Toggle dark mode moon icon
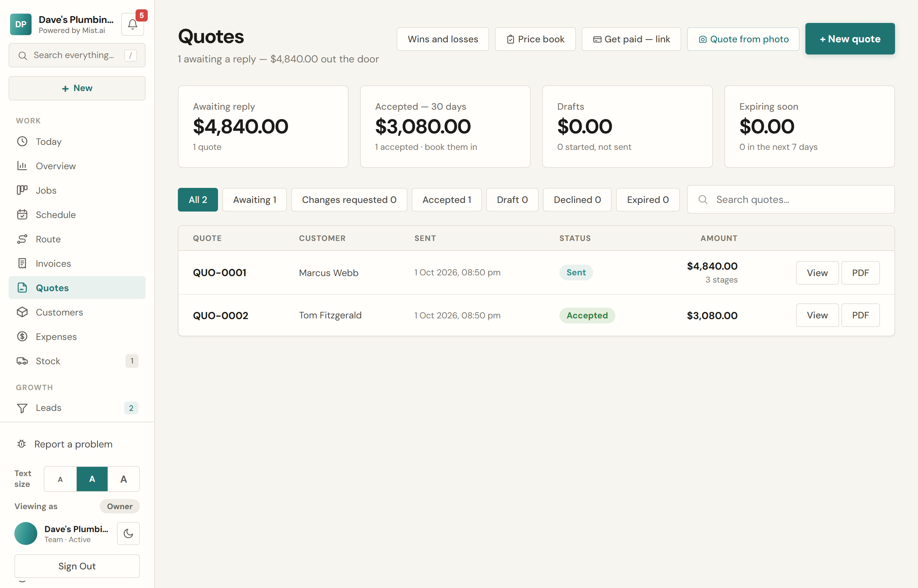 point(128,534)
